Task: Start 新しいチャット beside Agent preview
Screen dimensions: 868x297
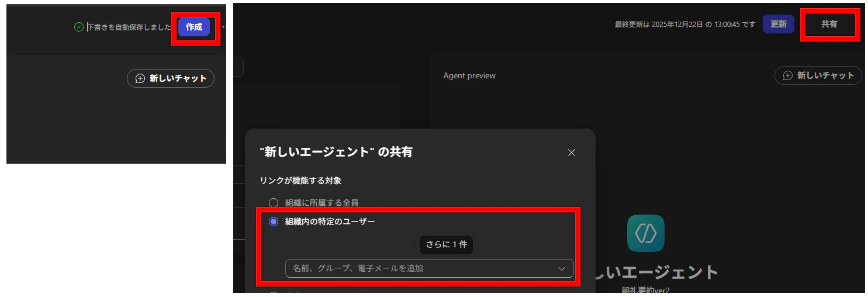Action: tap(818, 75)
